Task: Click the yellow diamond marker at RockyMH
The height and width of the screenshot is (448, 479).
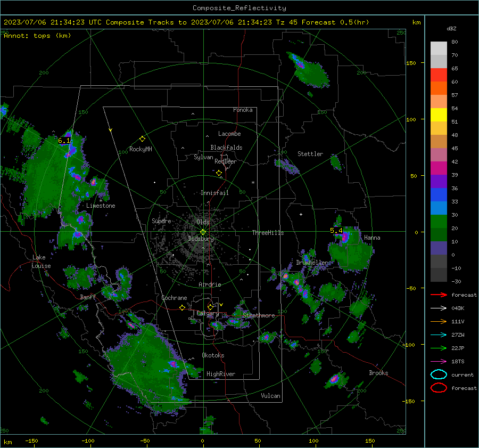Action: coord(142,139)
